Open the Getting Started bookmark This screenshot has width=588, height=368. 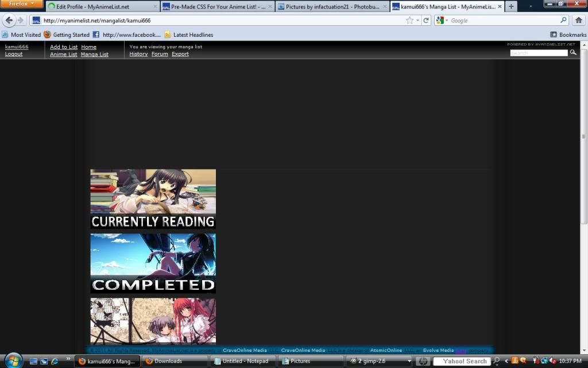[x=67, y=34]
